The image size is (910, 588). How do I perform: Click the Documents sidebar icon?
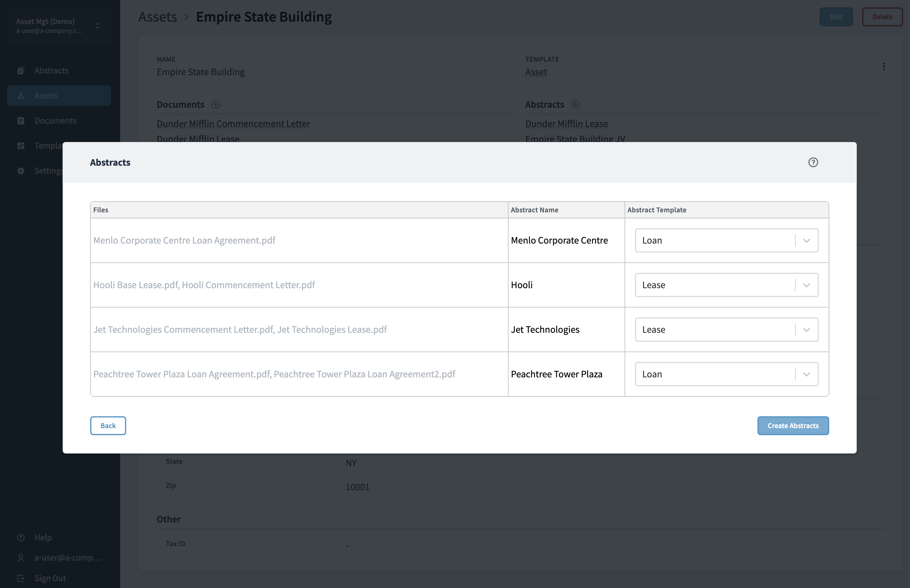click(21, 121)
